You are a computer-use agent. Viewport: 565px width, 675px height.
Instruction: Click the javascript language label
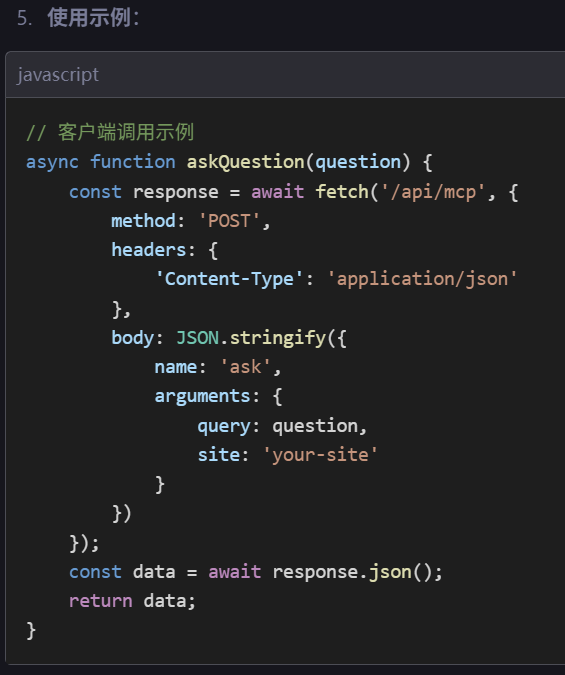(x=58, y=75)
